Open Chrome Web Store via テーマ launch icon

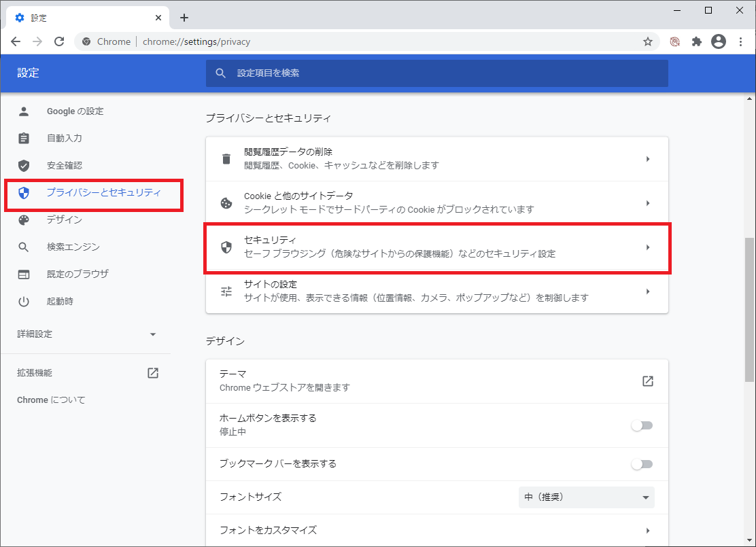(x=647, y=381)
